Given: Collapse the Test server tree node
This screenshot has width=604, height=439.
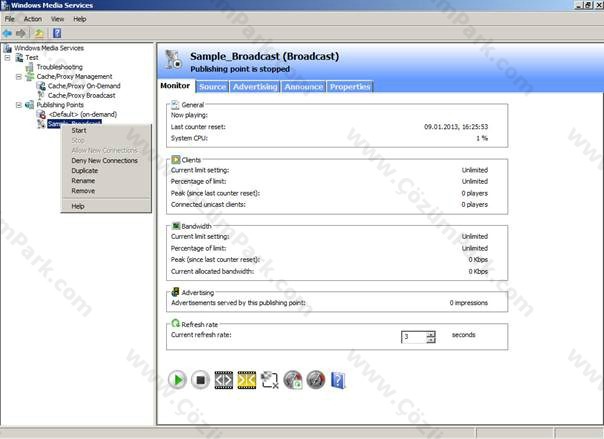Looking at the screenshot, I should coord(8,58).
